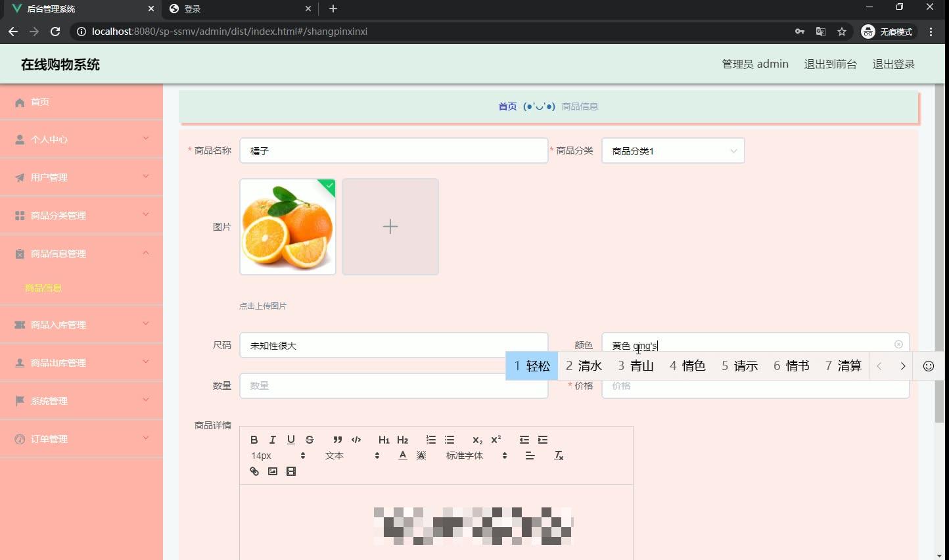This screenshot has height=560, width=949.
Task: Insert an image in 商品详情 editor
Action: (x=272, y=471)
